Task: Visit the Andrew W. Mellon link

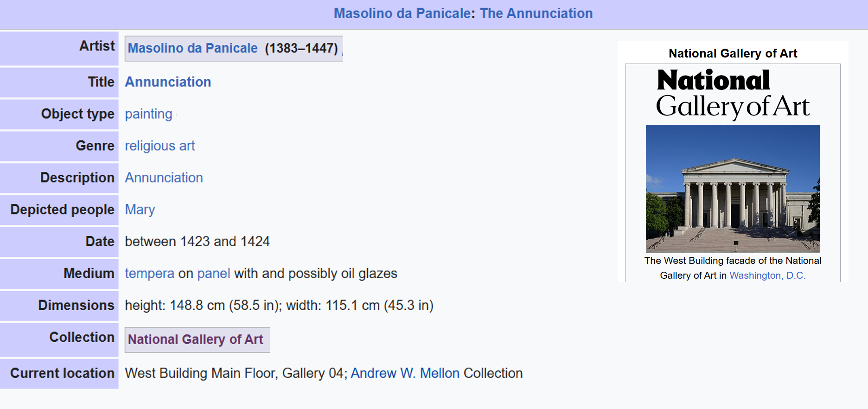Action: click(405, 373)
